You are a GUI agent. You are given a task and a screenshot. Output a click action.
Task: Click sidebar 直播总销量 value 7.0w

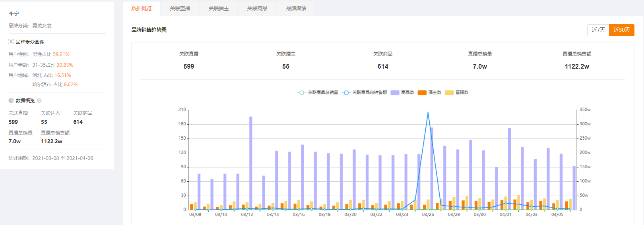click(15, 142)
